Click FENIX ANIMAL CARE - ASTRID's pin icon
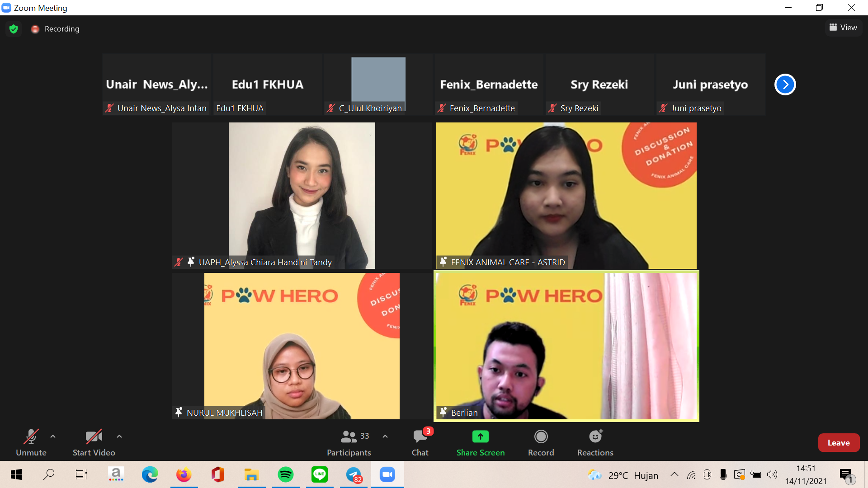Screen dimensions: 868x488 point(443,262)
